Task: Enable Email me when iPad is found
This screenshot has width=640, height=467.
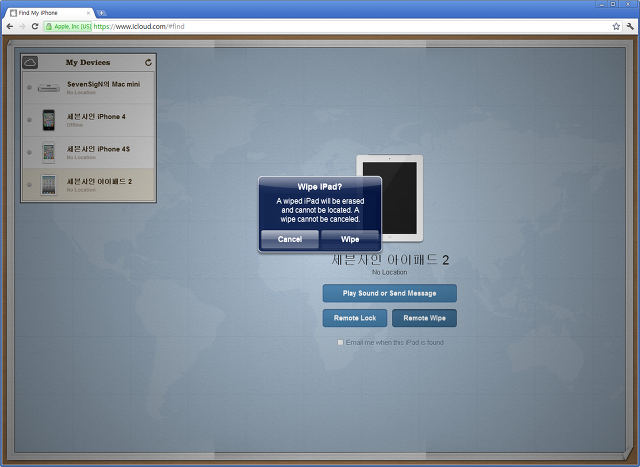Action: point(340,342)
